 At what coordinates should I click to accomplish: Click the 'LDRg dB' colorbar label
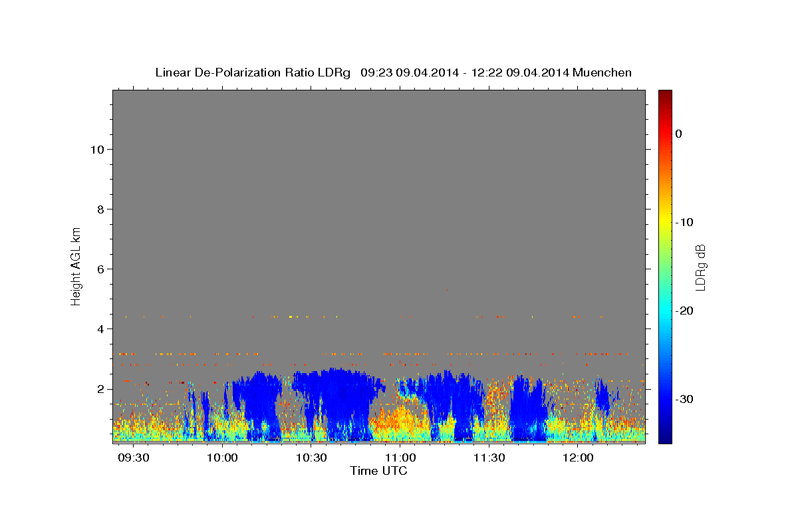[x=700, y=266]
